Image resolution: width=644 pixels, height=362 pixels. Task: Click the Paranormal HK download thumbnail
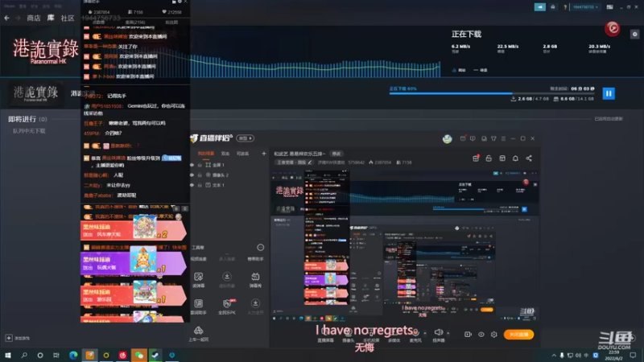tap(35, 93)
